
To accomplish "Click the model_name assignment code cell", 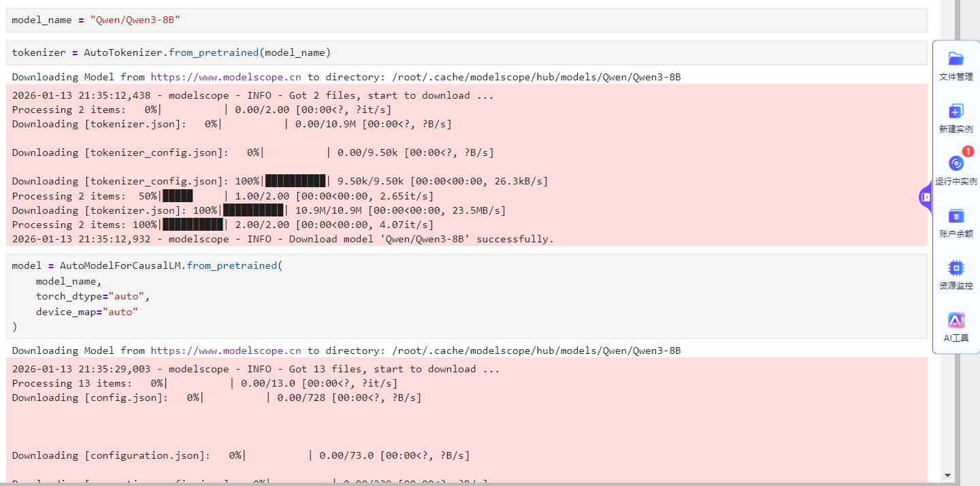I will tap(467, 20).
